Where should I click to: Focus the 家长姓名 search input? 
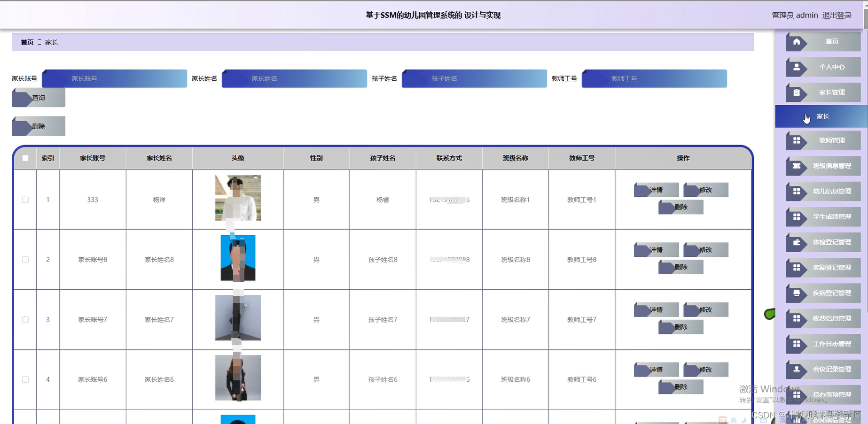(x=294, y=78)
